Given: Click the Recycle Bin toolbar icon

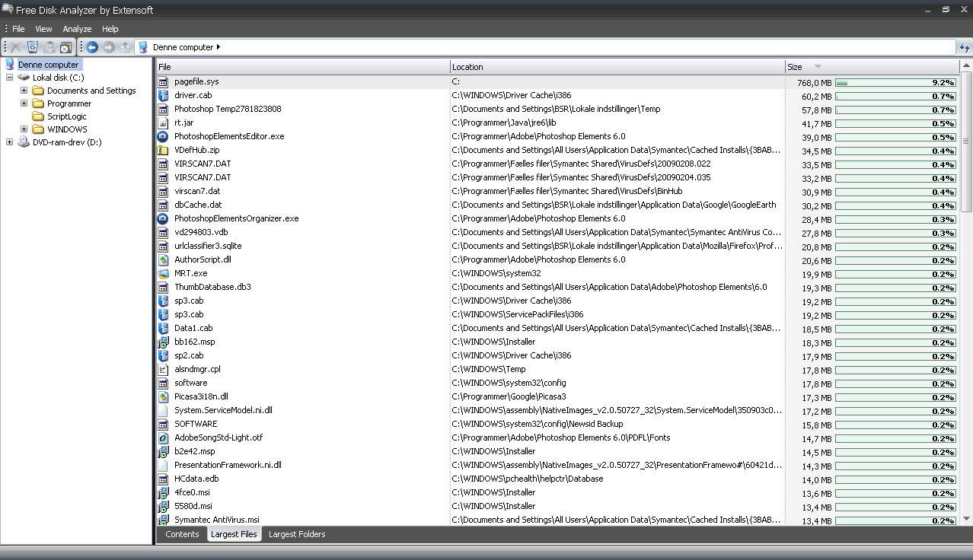Looking at the screenshot, I should click(33, 47).
